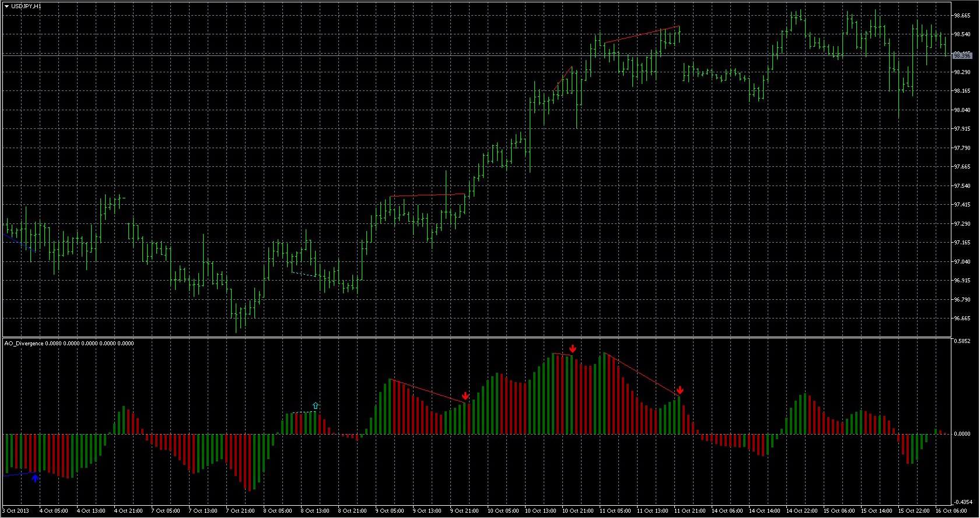The image size is (980, 518).
Task: Click the 4 Oct 13:00 time label
Action: coord(91,511)
